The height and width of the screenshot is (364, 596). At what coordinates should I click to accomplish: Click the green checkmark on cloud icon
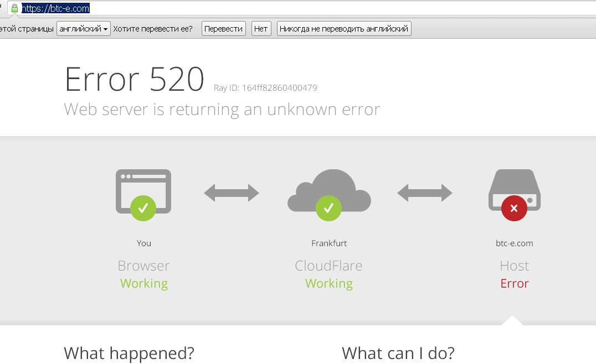pyautogui.click(x=328, y=208)
